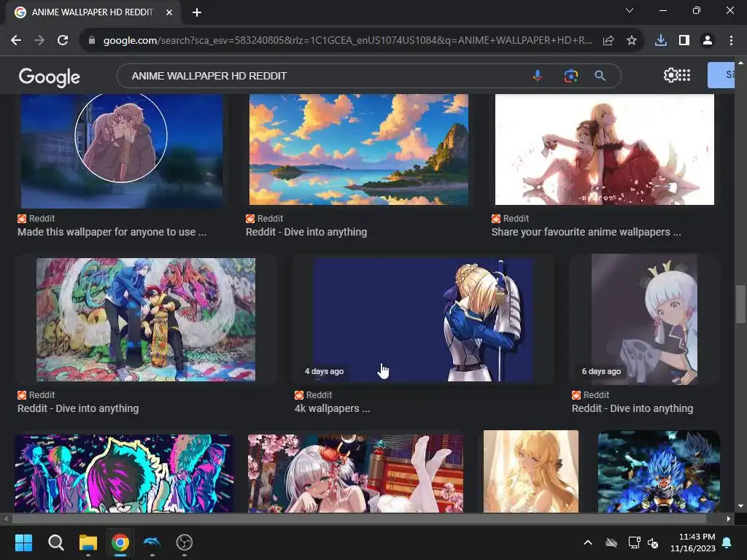This screenshot has width=747, height=560.
Task: Open '4k wallpapers ...' result link
Action: [332, 408]
